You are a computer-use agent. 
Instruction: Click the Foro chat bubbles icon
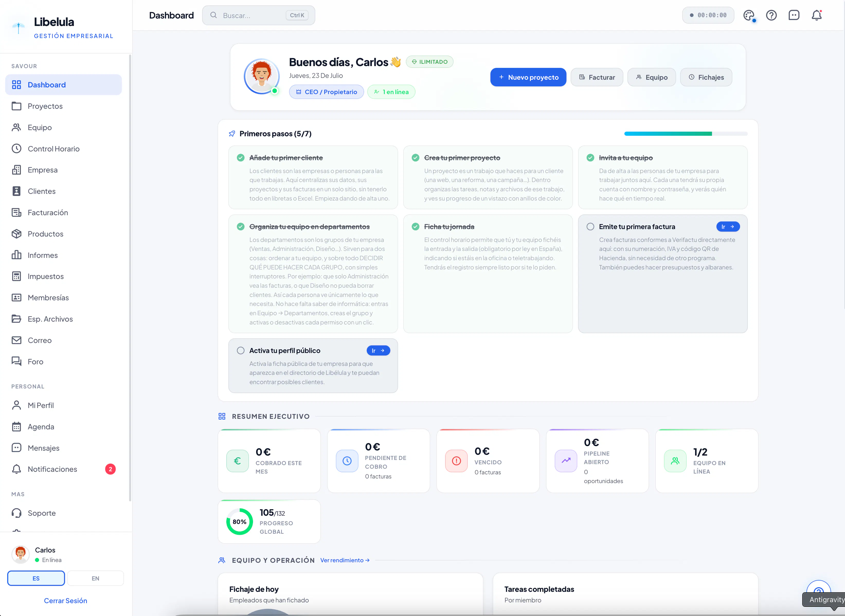coord(16,361)
